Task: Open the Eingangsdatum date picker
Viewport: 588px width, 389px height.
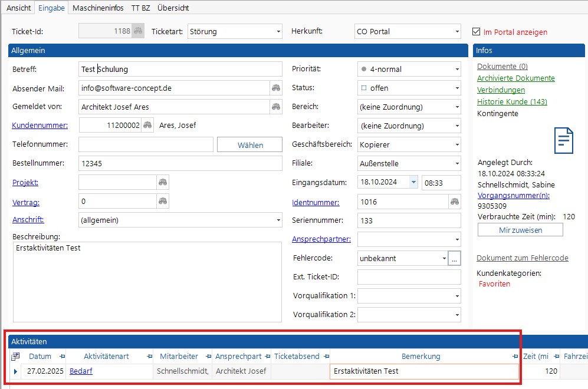Action: click(413, 182)
